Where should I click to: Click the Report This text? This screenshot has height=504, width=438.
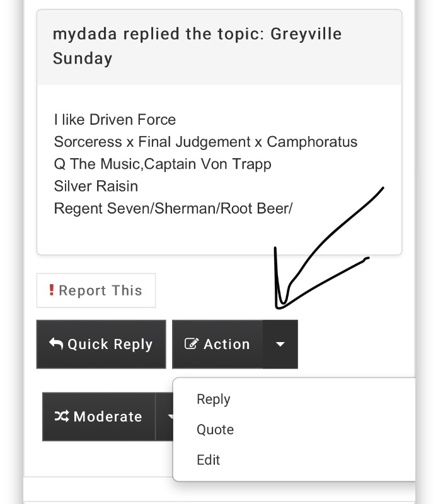click(100, 290)
